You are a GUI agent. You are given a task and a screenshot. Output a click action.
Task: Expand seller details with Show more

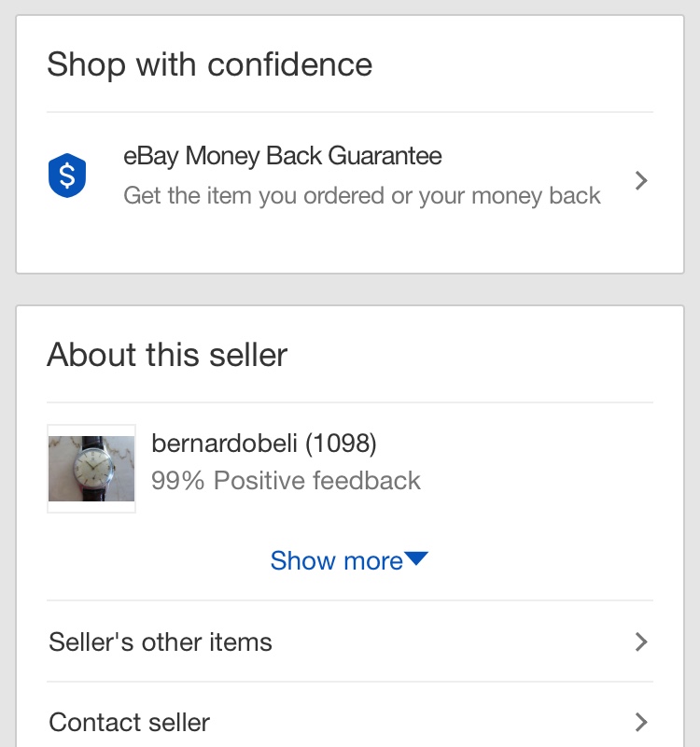[x=337, y=560]
